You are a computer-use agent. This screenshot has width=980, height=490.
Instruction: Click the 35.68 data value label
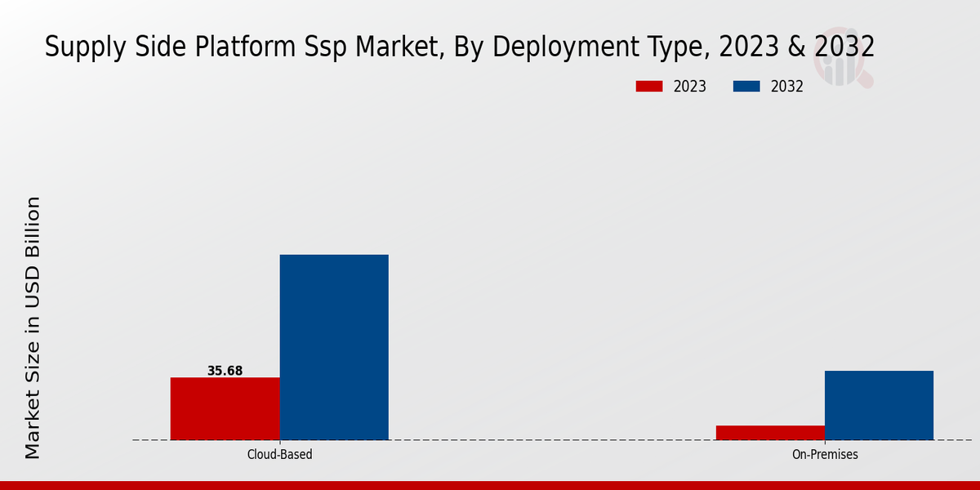pyautogui.click(x=225, y=371)
